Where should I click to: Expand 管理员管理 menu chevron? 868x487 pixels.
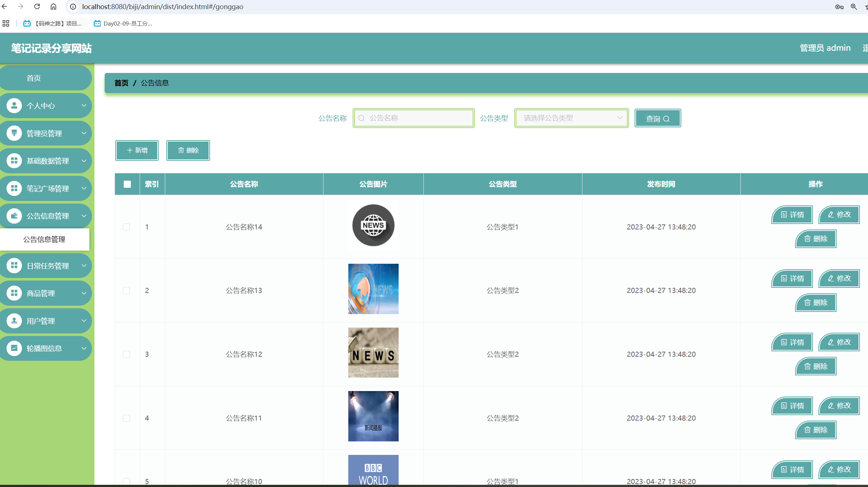click(x=84, y=133)
